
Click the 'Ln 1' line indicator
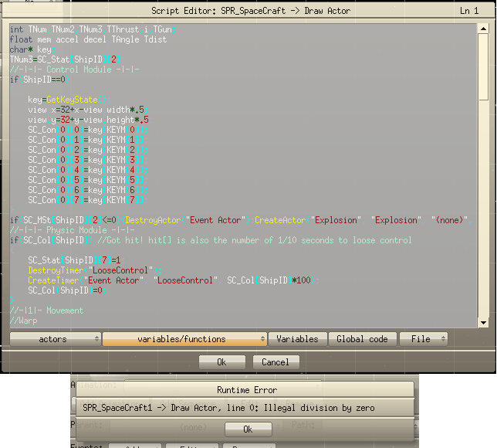[x=469, y=11]
